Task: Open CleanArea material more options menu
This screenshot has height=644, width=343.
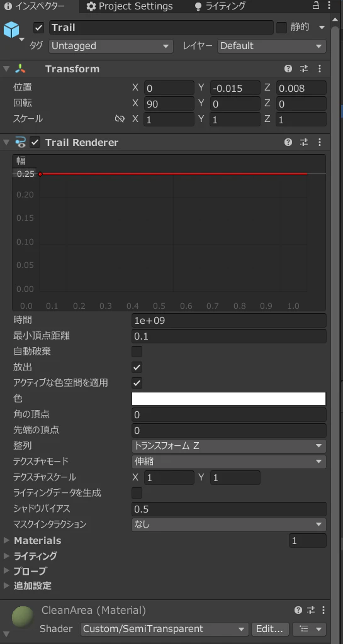Action: tap(323, 610)
